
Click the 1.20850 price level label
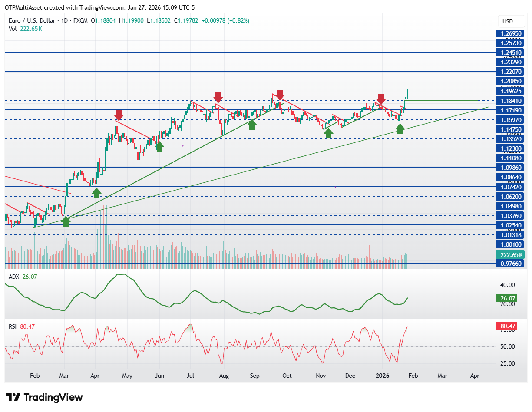(x=511, y=81)
